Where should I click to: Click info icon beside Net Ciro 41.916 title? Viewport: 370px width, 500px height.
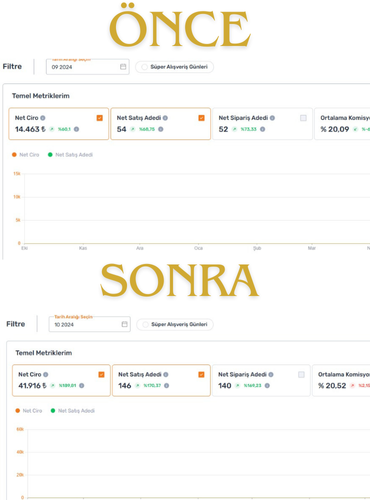point(46,375)
